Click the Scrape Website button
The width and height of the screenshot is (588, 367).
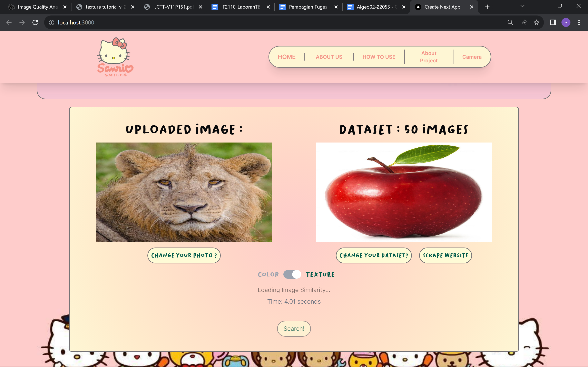coord(445,255)
